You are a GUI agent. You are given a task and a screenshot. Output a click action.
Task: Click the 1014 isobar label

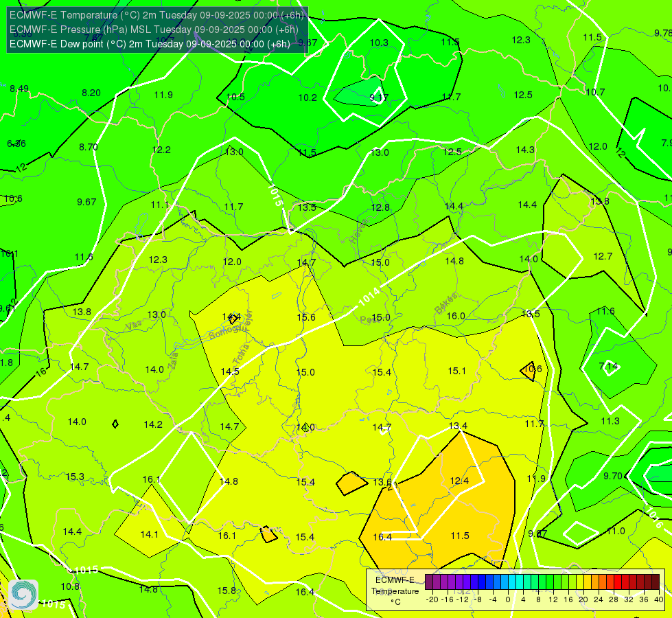369,297
